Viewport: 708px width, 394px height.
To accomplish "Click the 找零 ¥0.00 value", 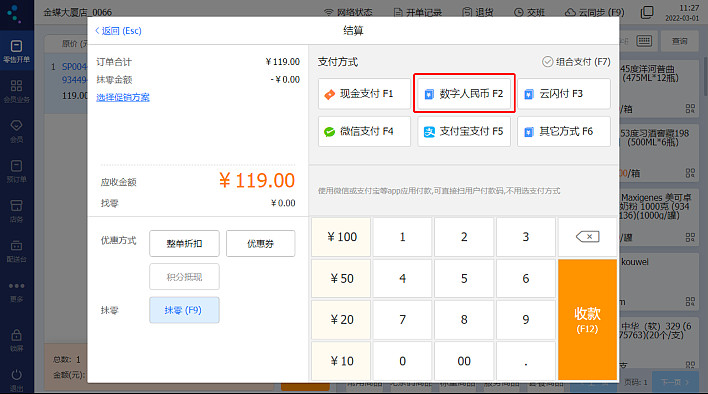I will 283,203.
